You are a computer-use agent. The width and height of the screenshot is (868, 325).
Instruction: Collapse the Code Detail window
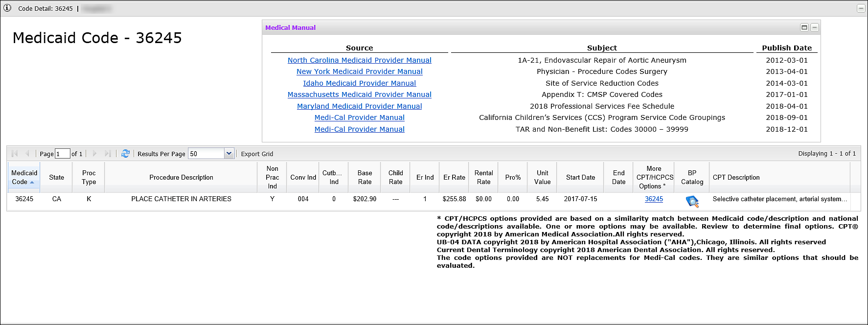coord(861,8)
